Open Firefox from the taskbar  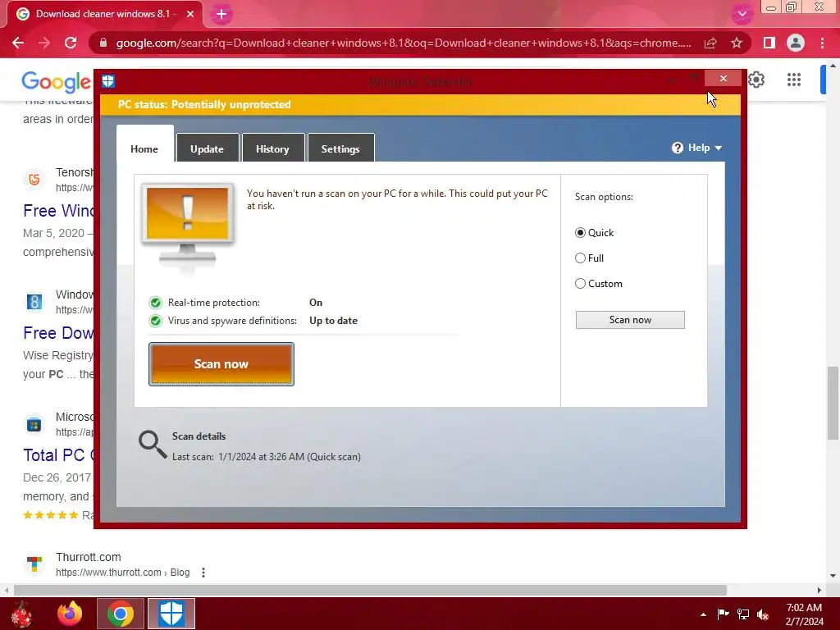click(x=70, y=614)
